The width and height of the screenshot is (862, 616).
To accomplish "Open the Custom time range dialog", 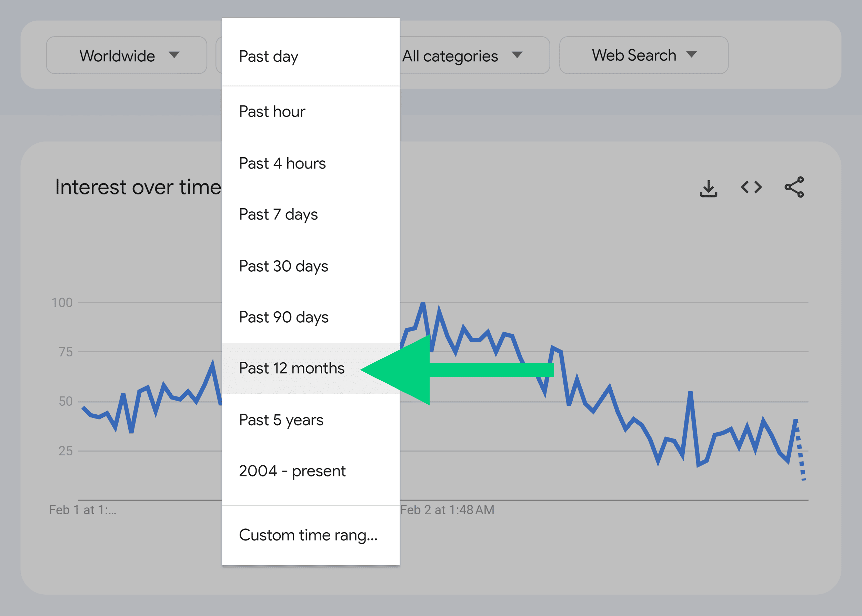I will [x=309, y=535].
